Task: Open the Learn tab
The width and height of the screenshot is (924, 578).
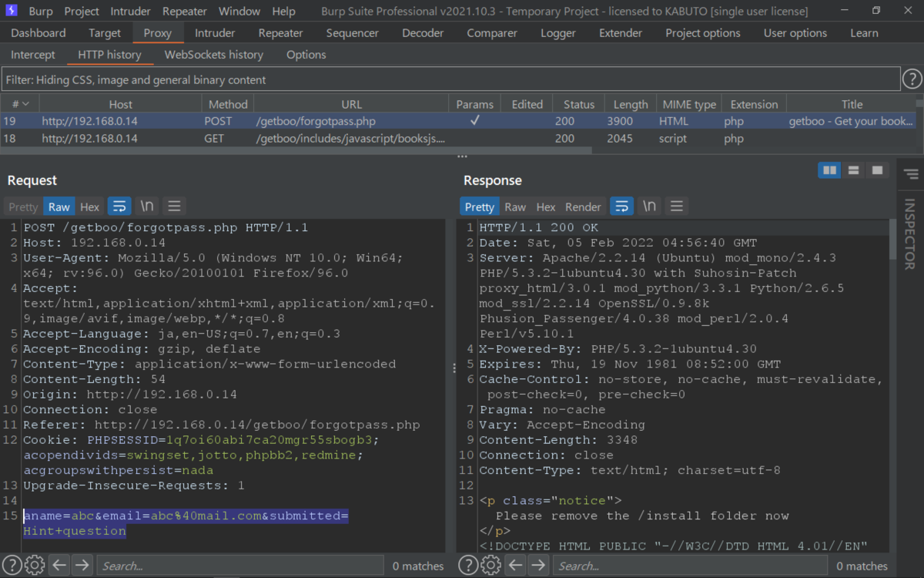Action: [864, 33]
